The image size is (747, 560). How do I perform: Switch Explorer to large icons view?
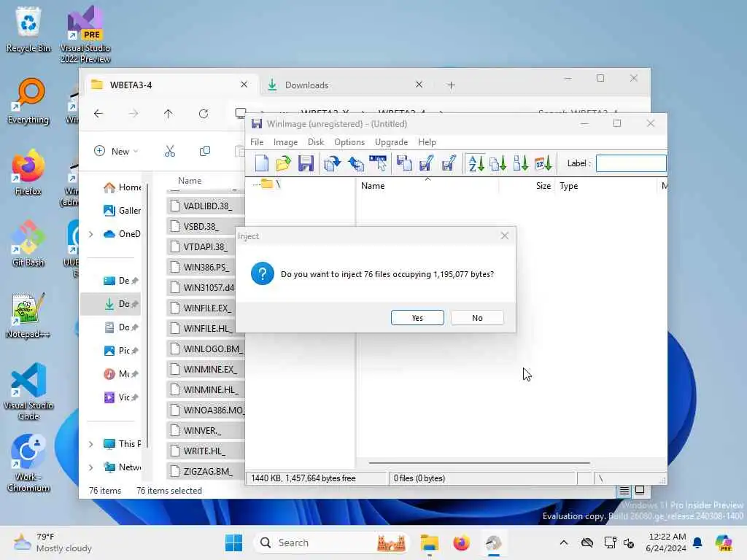coord(640,491)
